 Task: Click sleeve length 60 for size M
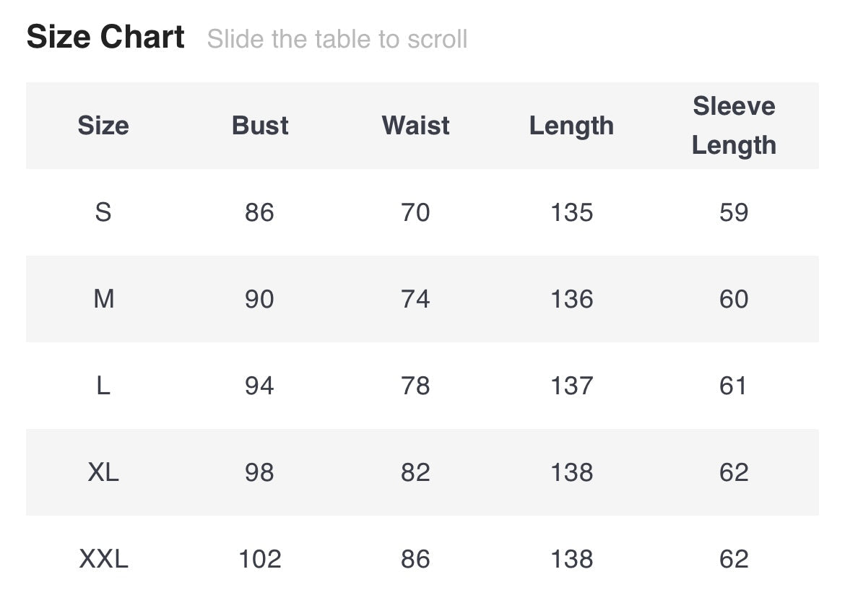tap(734, 299)
